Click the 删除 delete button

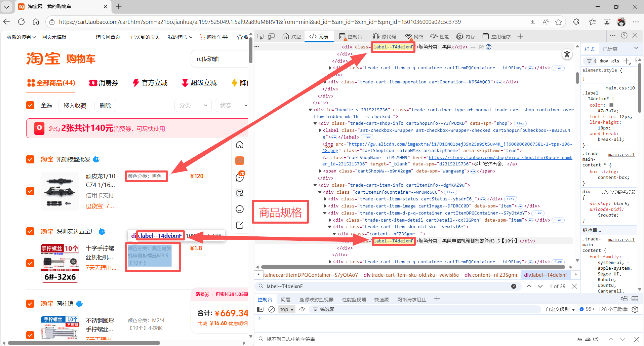105,105
